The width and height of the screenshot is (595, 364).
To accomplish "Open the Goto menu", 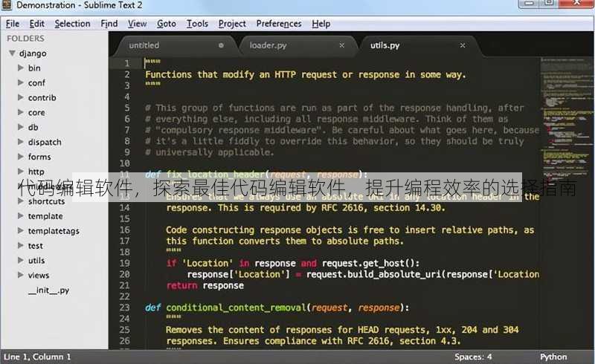I will 166,24.
